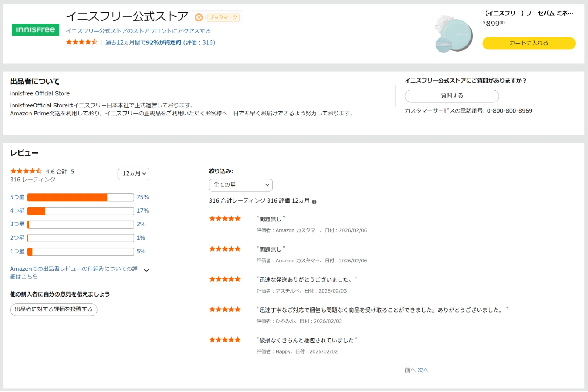Click 出品者に対する評価を投稿する button
The image size is (588, 392).
pos(54,310)
